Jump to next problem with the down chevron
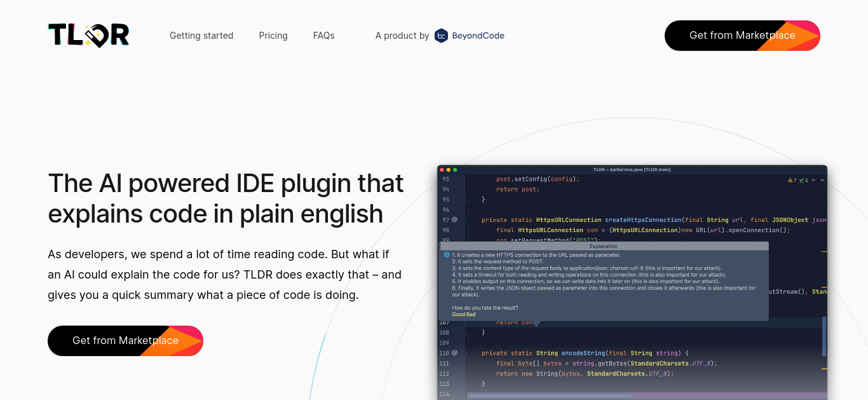Screen dimensions: 868x400 [822, 180]
